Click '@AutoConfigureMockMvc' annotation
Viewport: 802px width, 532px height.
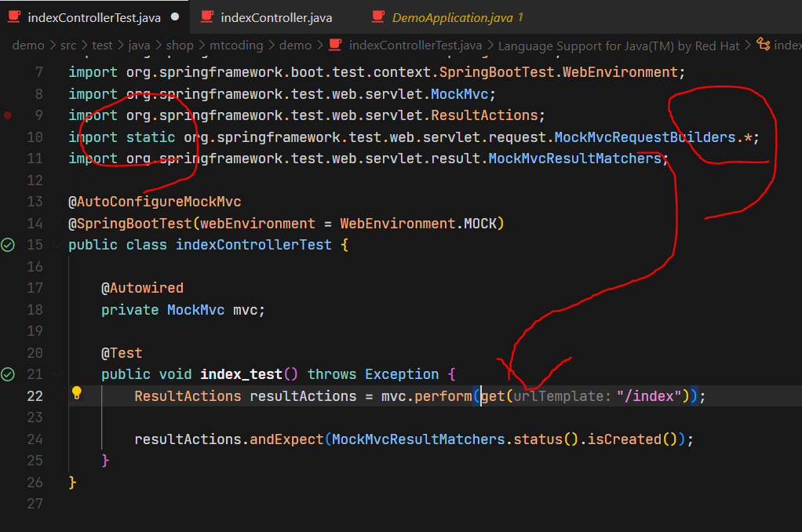tap(155, 202)
